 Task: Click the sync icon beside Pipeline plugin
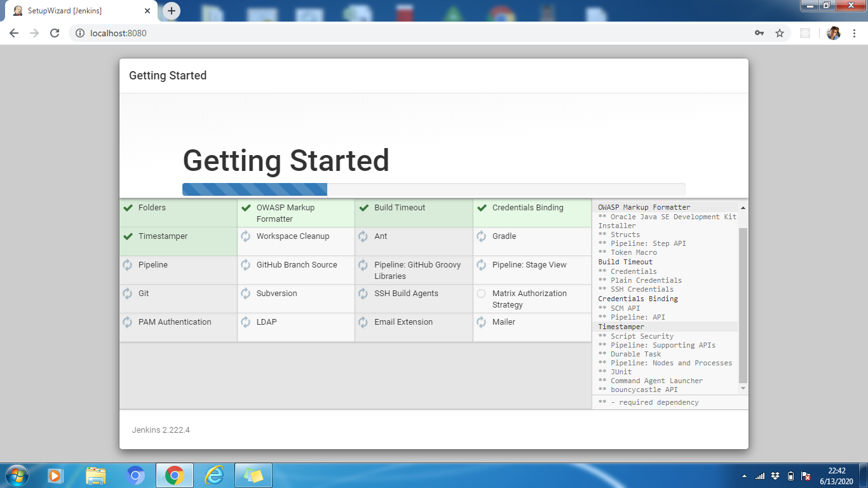(128, 265)
